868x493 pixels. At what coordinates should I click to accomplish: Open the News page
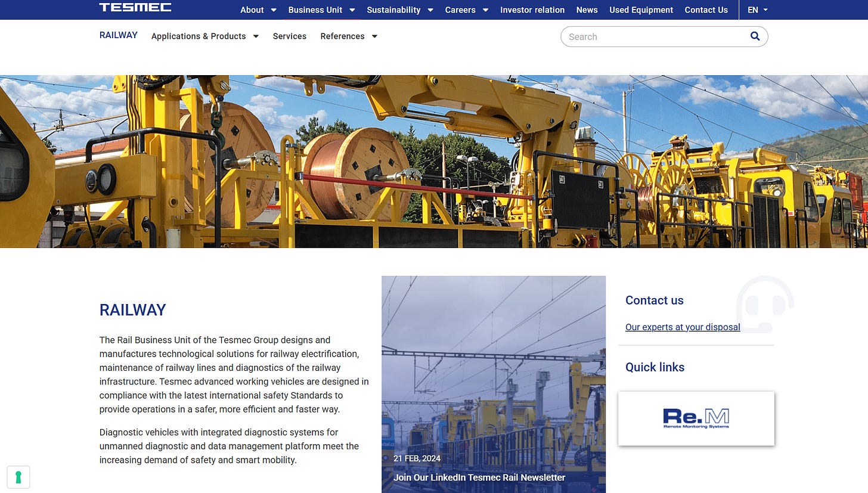587,10
